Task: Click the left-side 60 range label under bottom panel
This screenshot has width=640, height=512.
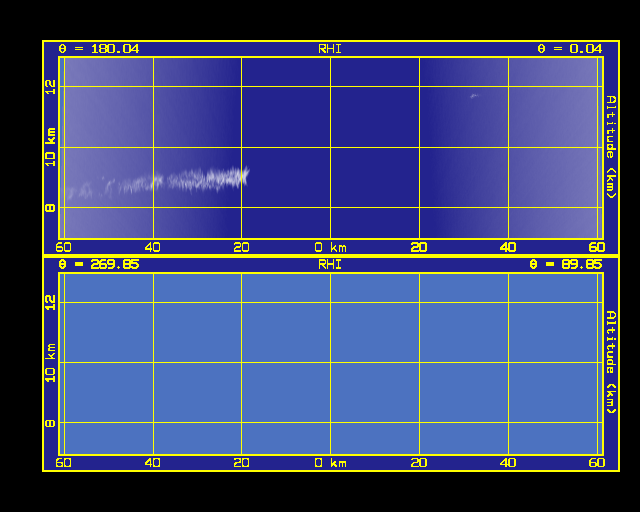Action: point(64,463)
